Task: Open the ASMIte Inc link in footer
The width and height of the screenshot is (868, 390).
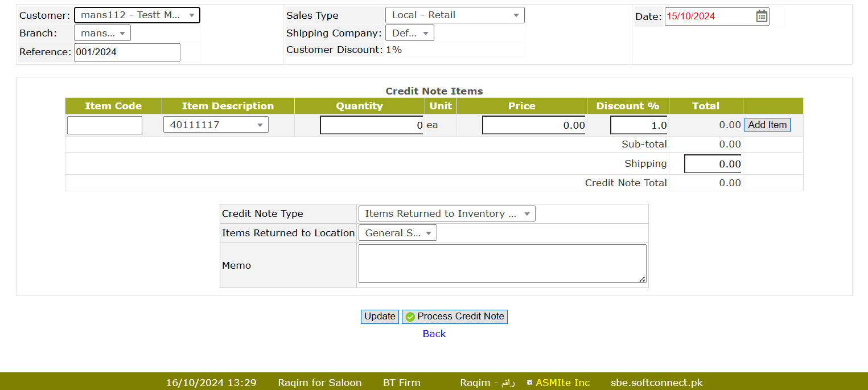Action: tap(562, 383)
